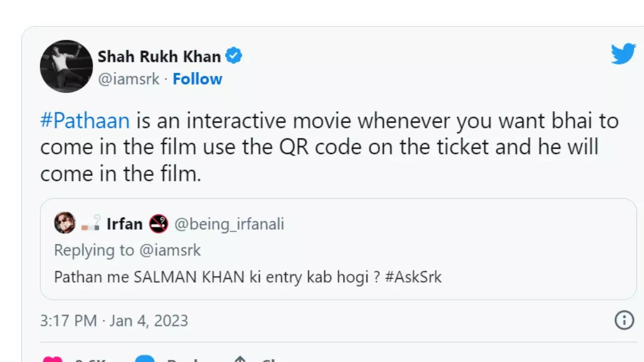This screenshot has height=362, width=644.
Task: Click Irfan's display name in quoted tweet
Action: point(124,224)
